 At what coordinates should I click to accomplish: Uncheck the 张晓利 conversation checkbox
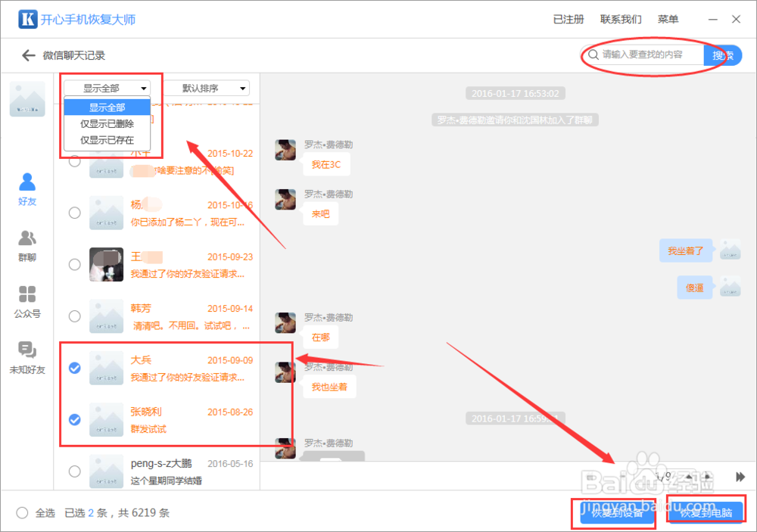pos(74,419)
